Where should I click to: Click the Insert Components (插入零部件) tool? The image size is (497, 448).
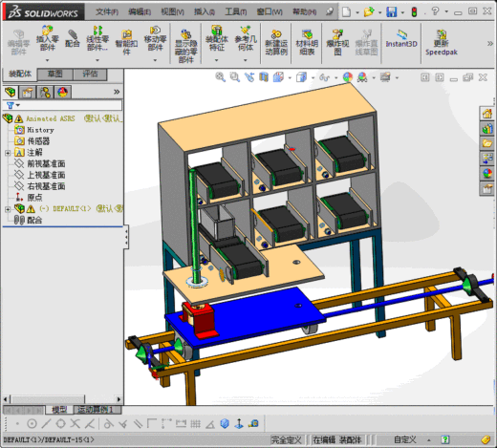47,39
